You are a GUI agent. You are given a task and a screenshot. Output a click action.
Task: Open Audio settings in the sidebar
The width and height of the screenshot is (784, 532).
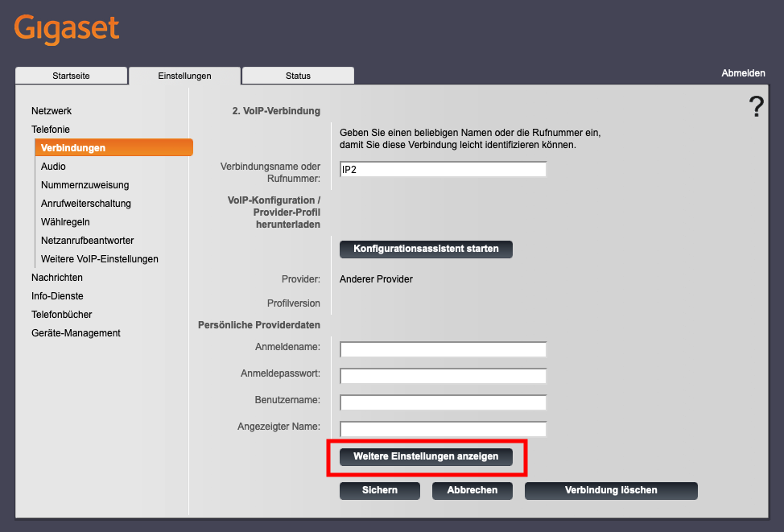point(53,166)
